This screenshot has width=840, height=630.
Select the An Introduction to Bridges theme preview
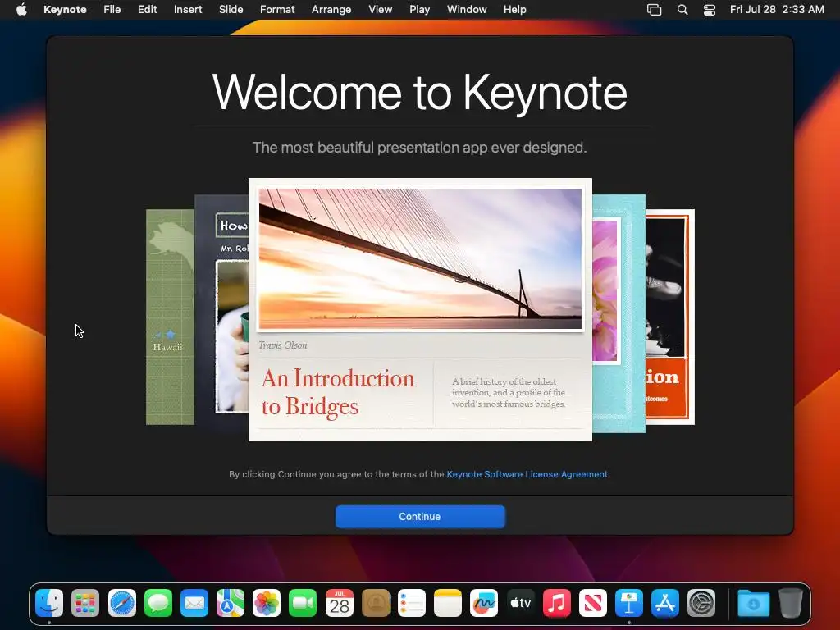(x=421, y=309)
